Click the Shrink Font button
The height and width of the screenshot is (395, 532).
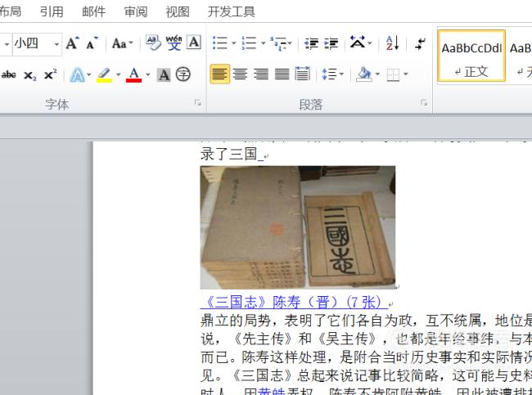tap(92, 43)
